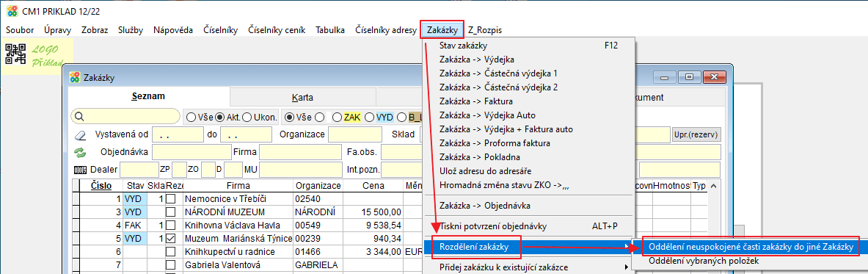868x274 pixels.
Task: Sort by the Číslo column header
Action: tap(101, 186)
